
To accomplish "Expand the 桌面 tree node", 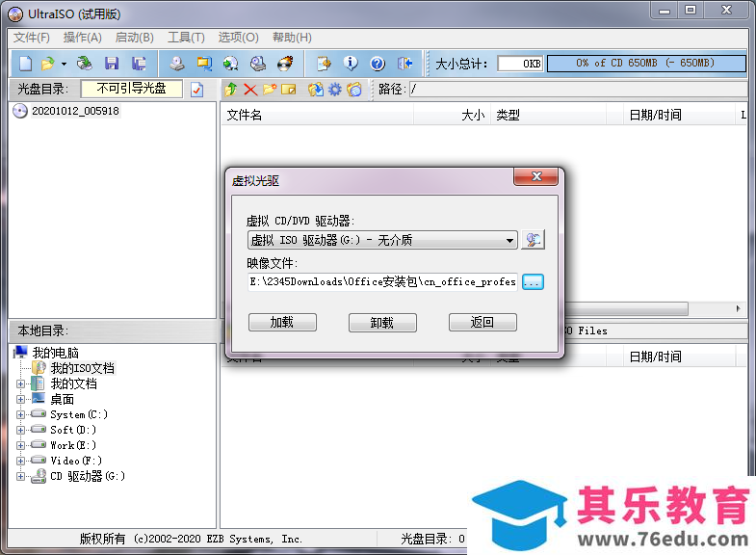I will (x=21, y=399).
